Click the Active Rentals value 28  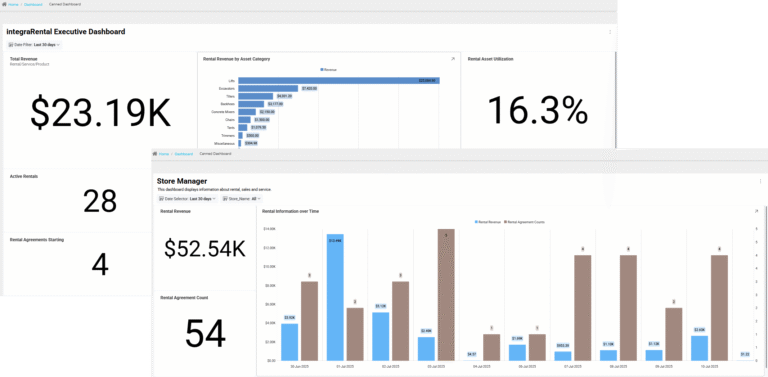point(100,201)
